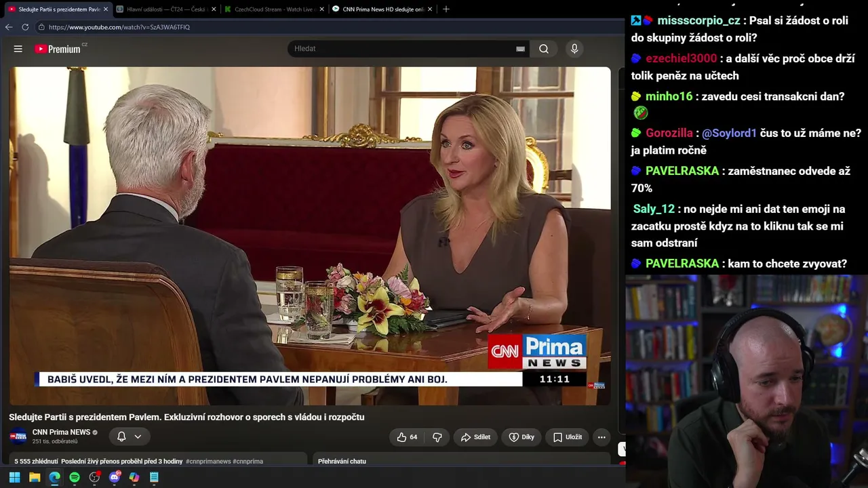Open Spotify from taskbar
This screenshot has height=488, width=868.
75,477
